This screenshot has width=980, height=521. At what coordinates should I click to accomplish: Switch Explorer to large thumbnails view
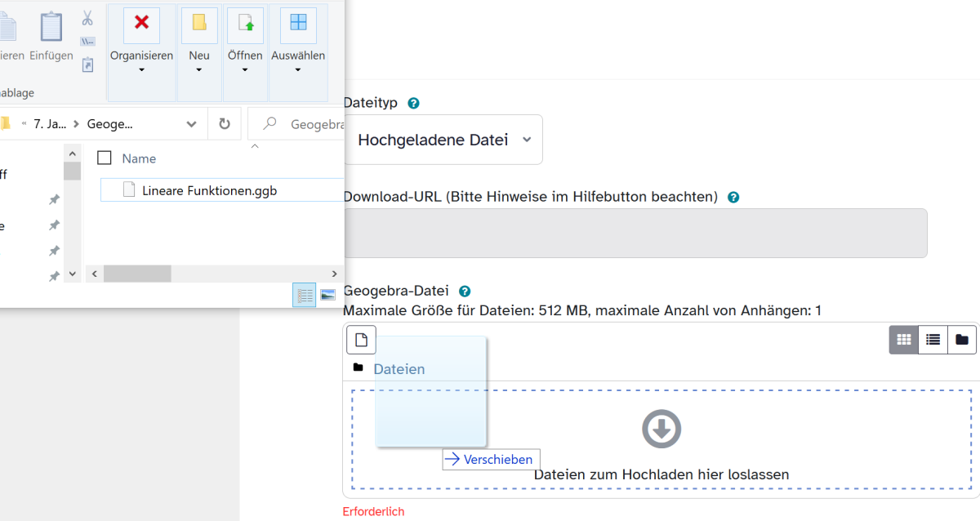coord(327,296)
